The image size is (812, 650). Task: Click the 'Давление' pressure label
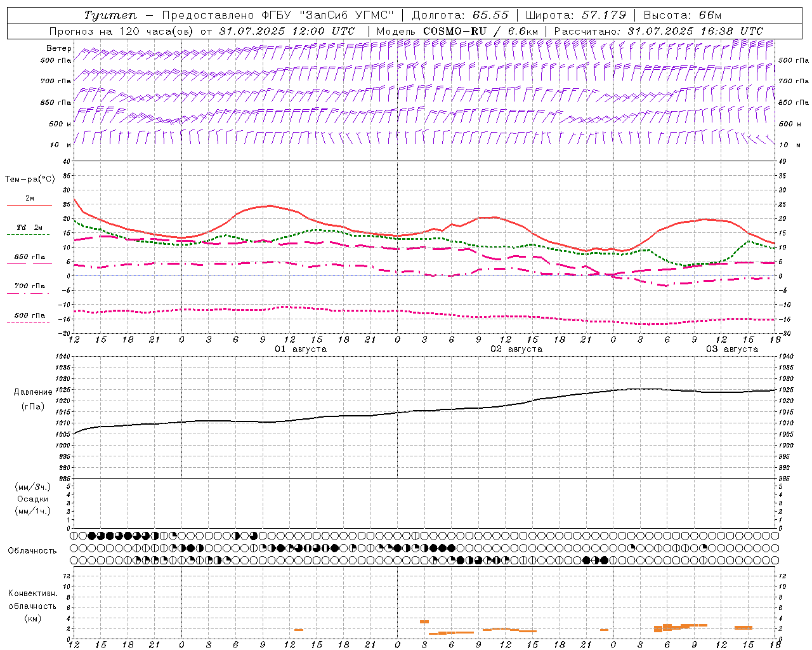(x=33, y=392)
